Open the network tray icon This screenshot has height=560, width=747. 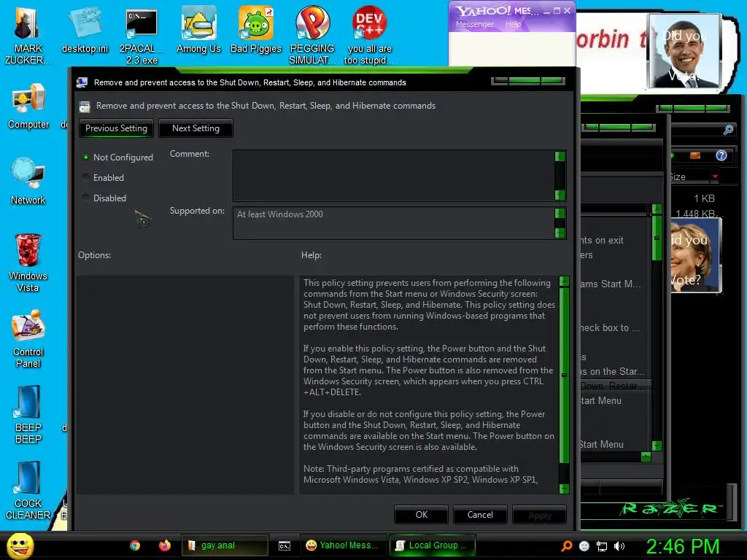(x=602, y=546)
